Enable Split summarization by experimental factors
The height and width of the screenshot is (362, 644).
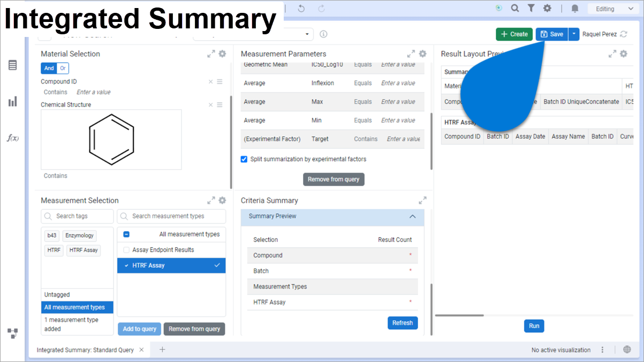point(244,159)
